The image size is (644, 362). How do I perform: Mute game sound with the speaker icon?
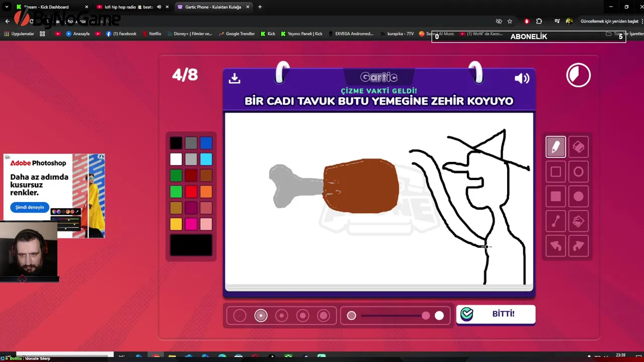click(522, 78)
